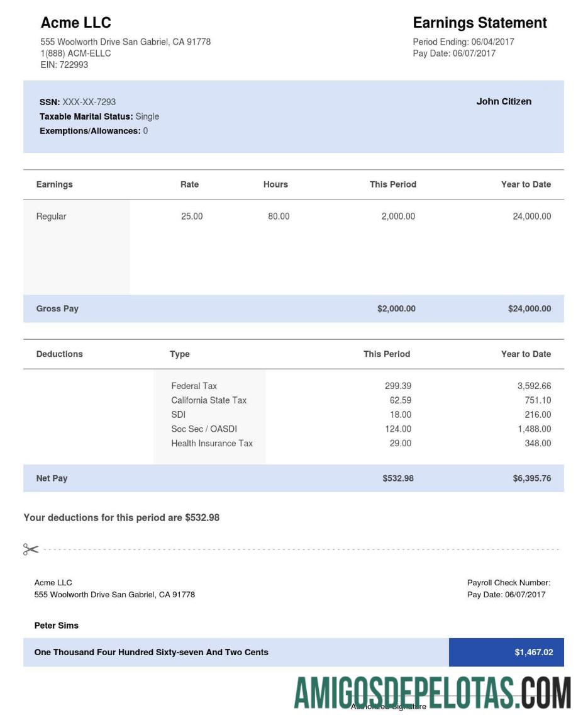Viewport: 588px width, 725px height.
Task: Click the Hours column header
Action: (x=275, y=184)
